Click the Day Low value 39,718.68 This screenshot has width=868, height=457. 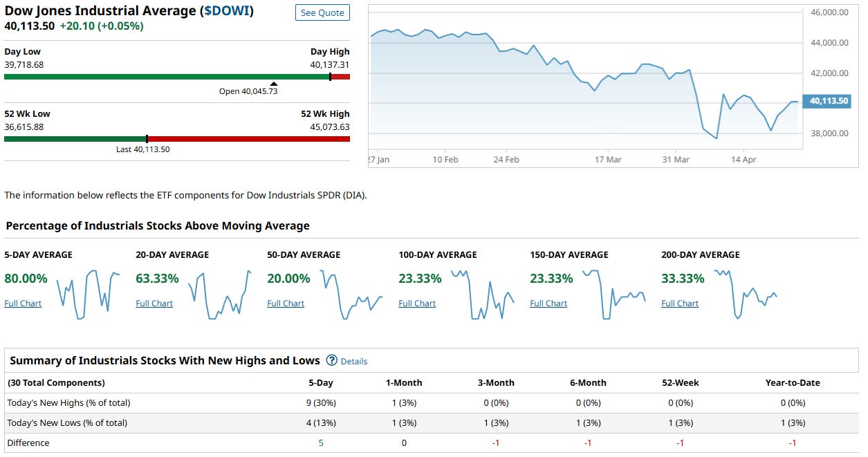tap(24, 64)
